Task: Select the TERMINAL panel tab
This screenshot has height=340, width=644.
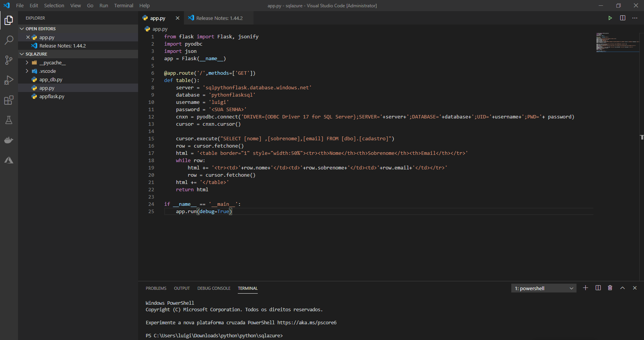Action: pos(248,288)
